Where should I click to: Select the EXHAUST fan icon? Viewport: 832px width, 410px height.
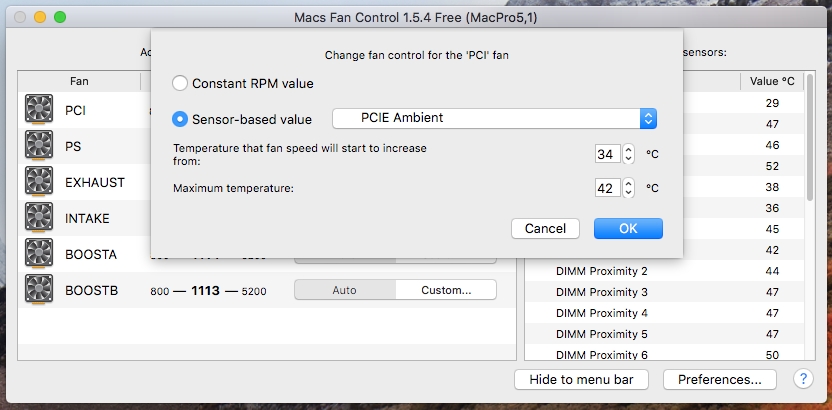[39, 182]
